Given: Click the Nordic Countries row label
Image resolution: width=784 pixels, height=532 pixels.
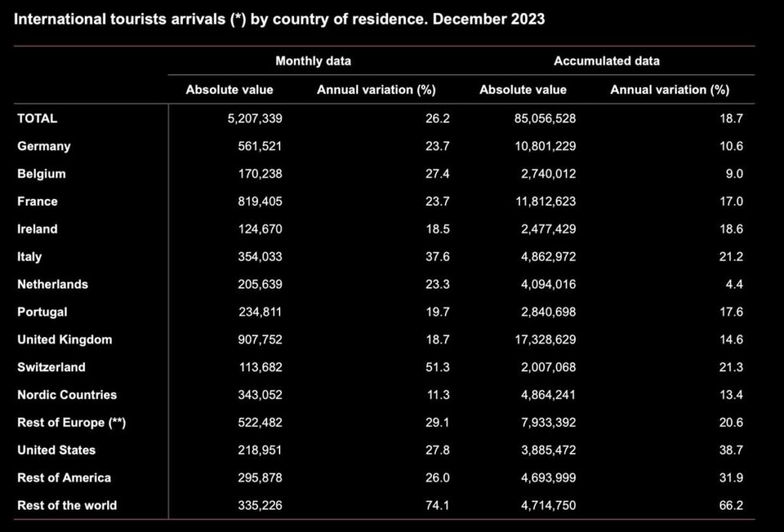Looking at the screenshot, I should [67, 395].
